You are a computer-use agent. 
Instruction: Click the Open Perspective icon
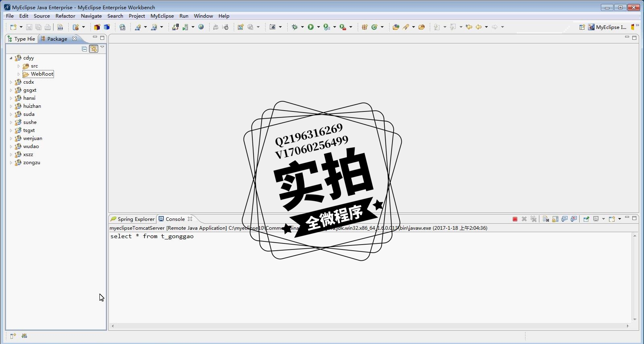(582, 27)
